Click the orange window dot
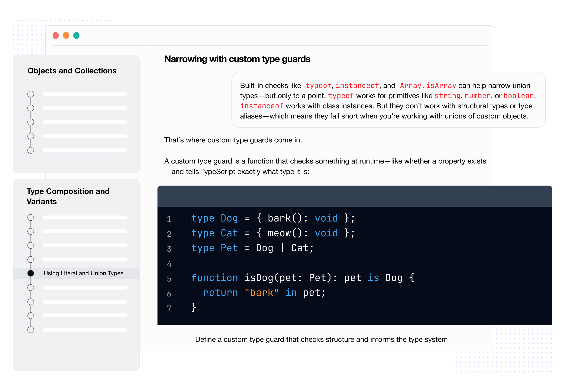 tap(66, 35)
